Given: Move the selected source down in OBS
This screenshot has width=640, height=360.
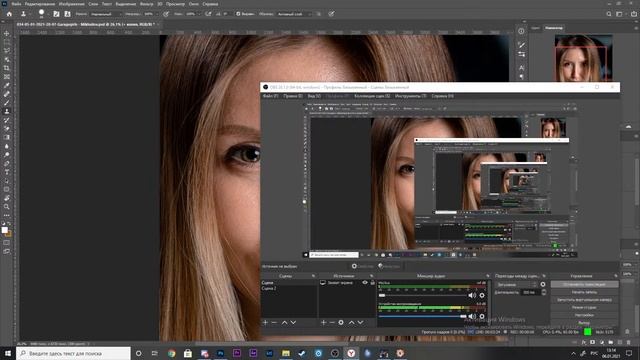Looking at the screenshot, I should pos(360,322).
